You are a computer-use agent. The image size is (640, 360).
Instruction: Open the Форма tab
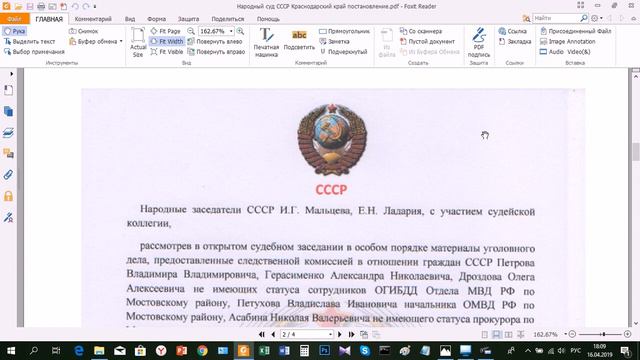pos(156,19)
